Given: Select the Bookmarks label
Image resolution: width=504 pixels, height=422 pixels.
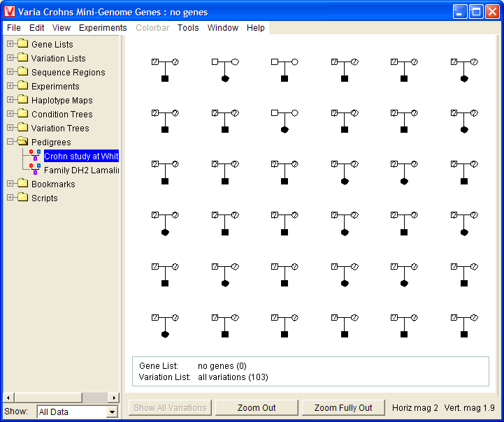Looking at the screenshot, I should (53, 184).
